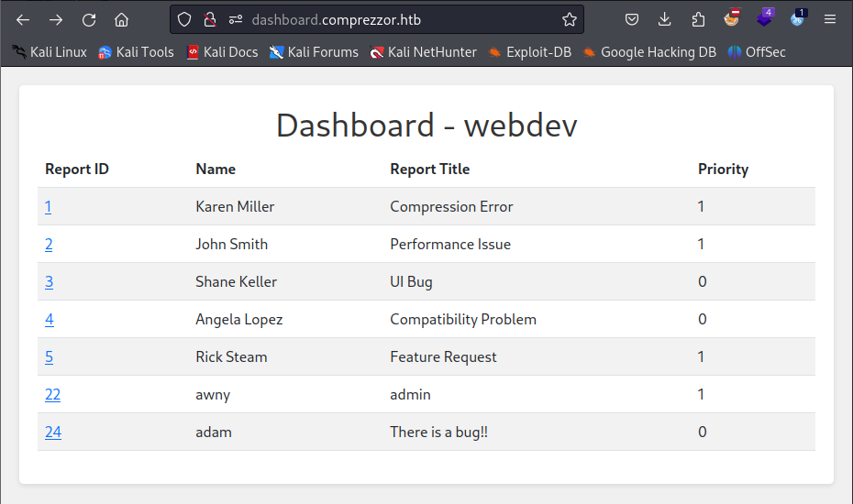The height and width of the screenshot is (504, 853).
Task: Bookmark this page with the star icon
Action: point(569,20)
